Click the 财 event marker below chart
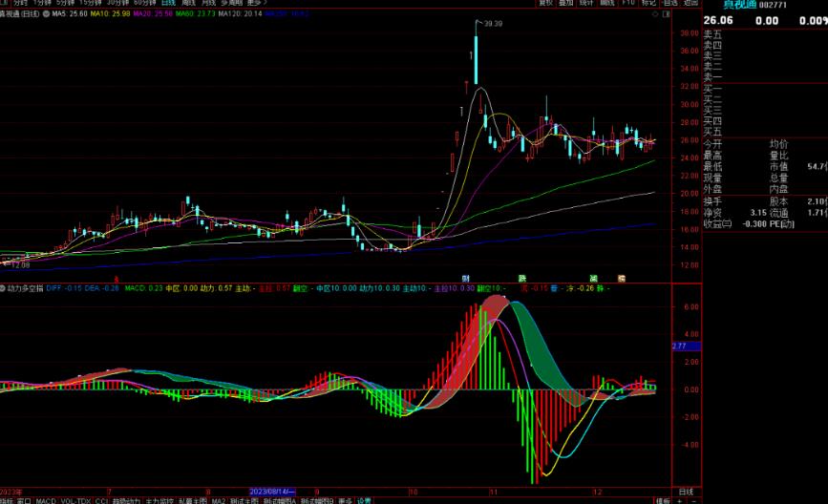Viewport: 828px width, 504px height. (465, 278)
